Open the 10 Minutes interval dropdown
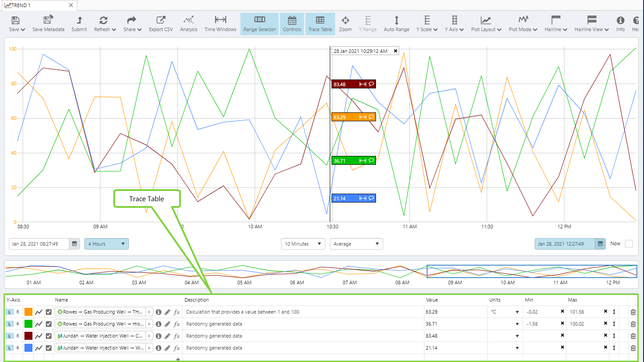The height and width of the screenshot is (362, 644). point(303,244)
